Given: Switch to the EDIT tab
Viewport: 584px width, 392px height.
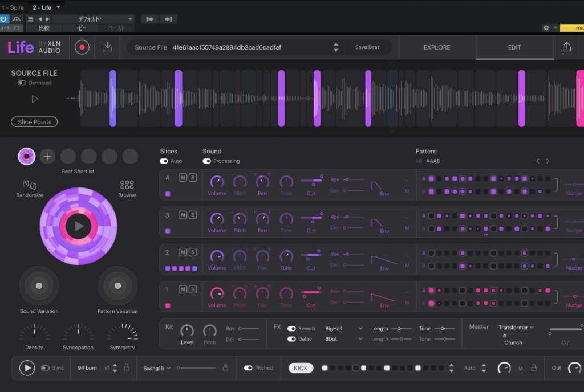Looking at the screenshot, I should coord(514,47).
